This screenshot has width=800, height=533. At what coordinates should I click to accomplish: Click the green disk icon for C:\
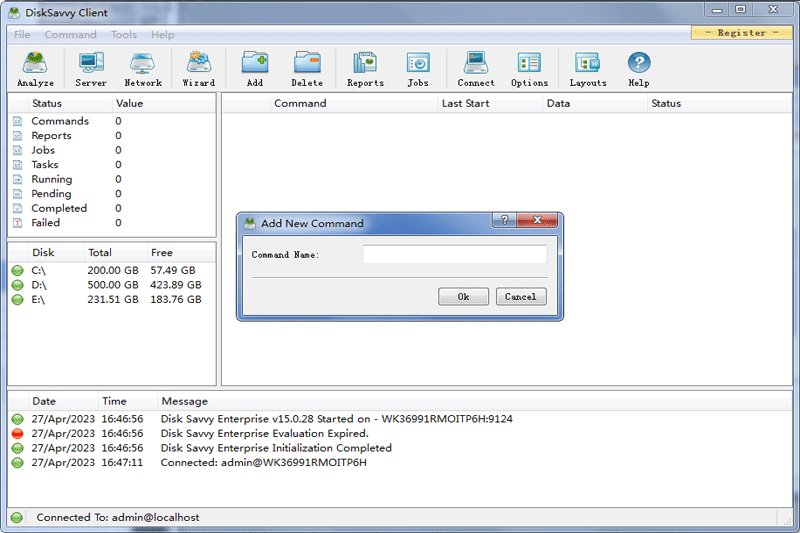pos(17,270)
